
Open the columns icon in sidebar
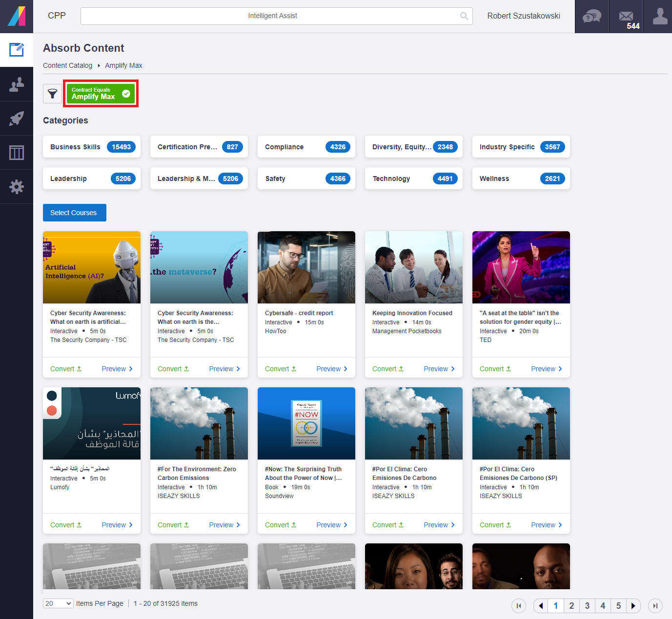(x=17, y=153)
